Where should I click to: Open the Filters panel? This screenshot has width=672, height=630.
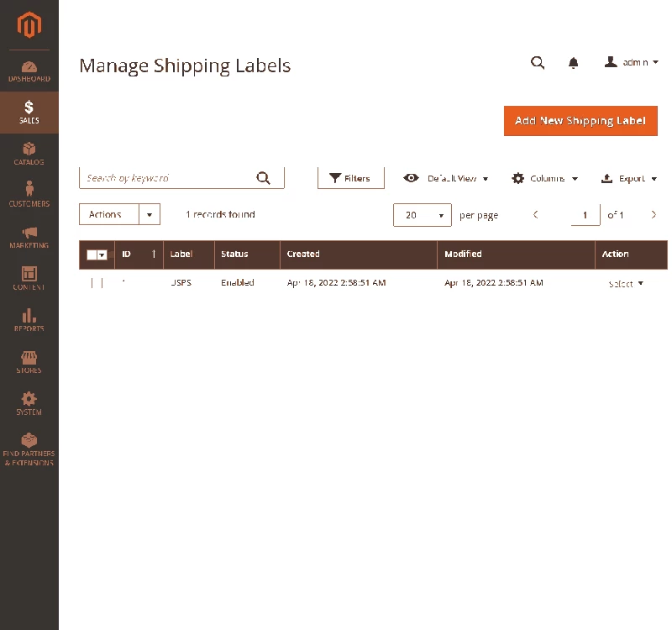350,178
